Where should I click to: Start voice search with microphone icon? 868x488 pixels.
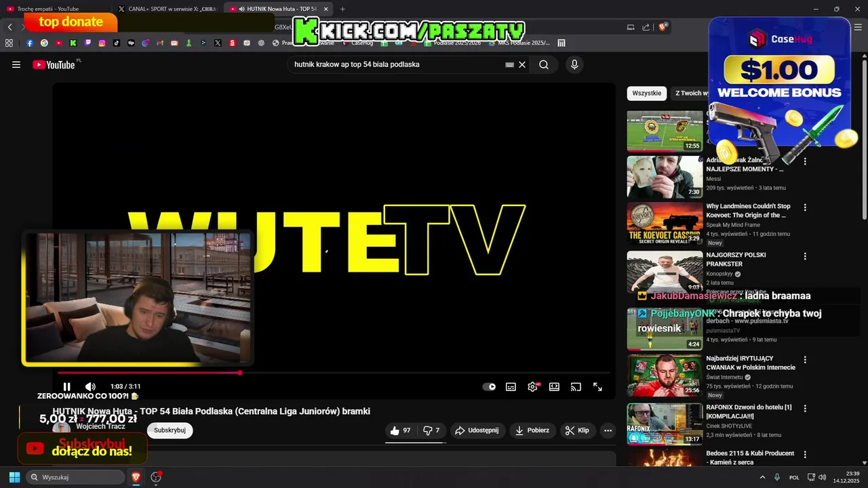coord(574,64)
